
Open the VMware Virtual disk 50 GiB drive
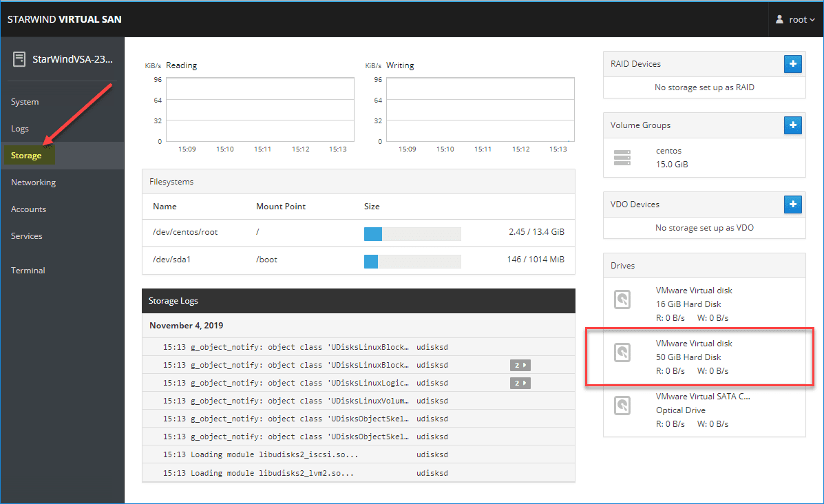(704, 357)
